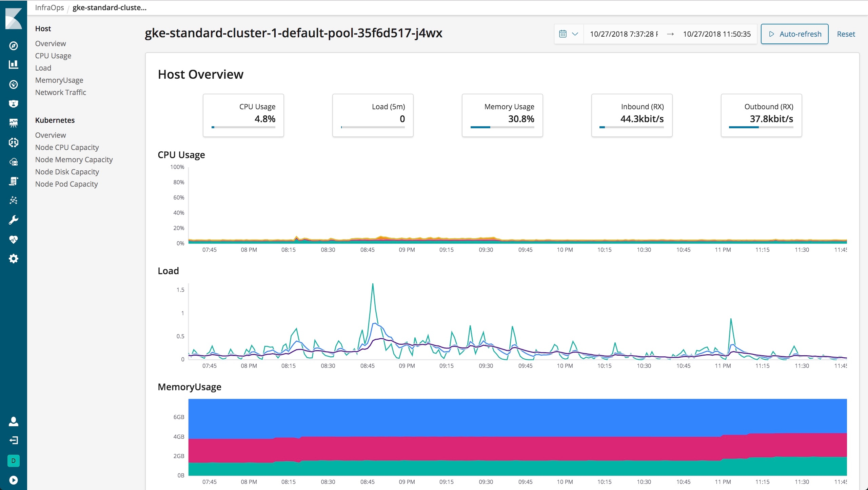Open Logs document icon
Image resolution: width=868 pixels, height=490 pixels.
pos(14,181)
